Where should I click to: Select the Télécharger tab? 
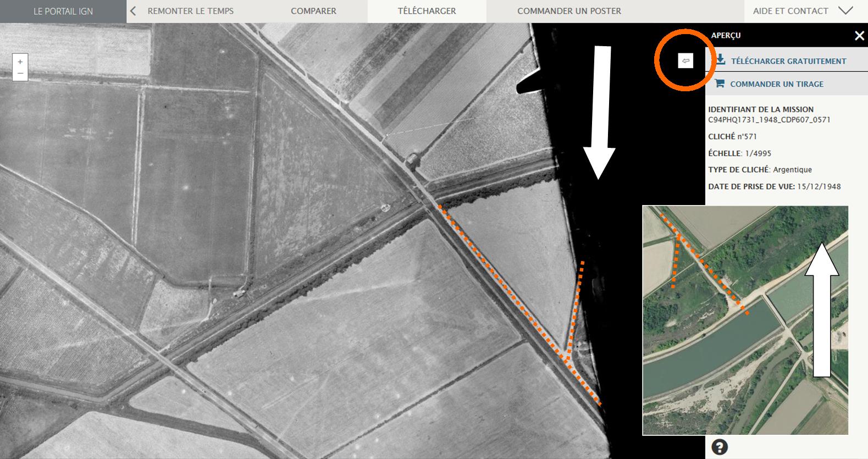pyautogui.click(x=427, y=11)
